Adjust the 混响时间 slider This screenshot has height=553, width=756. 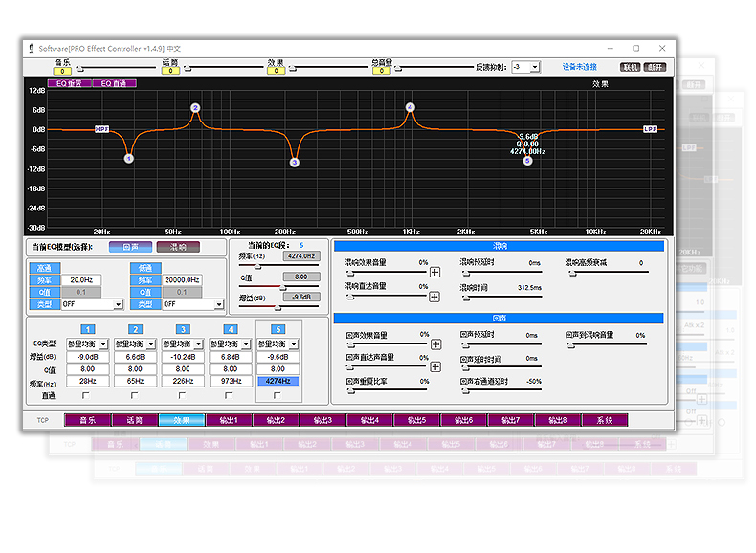pyautogui.click(x=501, y=298)
